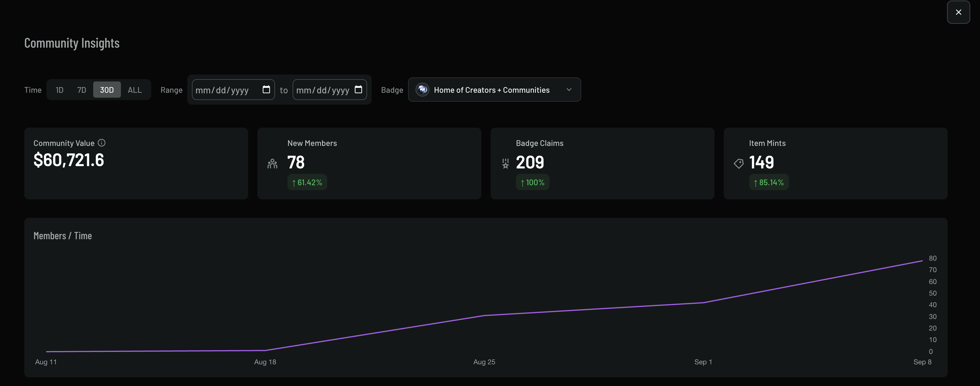980x386 pixels.
Task: Click the badge dropdown chevron arrow
Action: tap(569, 90)
